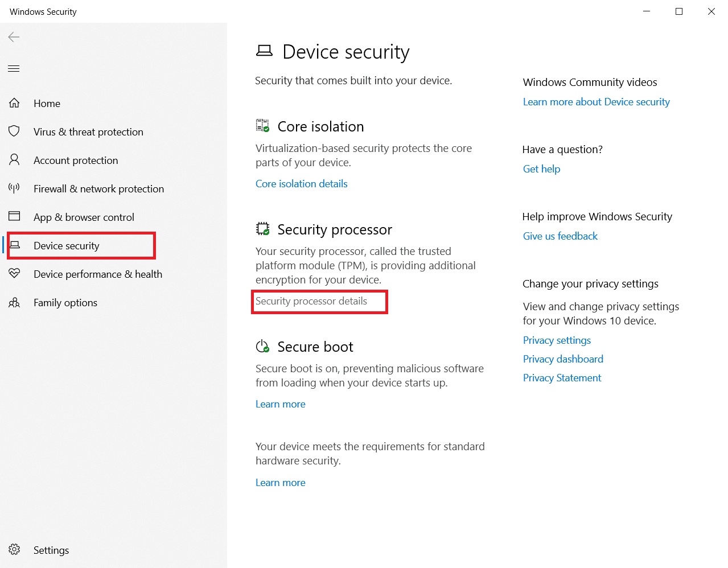Click the Home house icon

tap(14, 103)
